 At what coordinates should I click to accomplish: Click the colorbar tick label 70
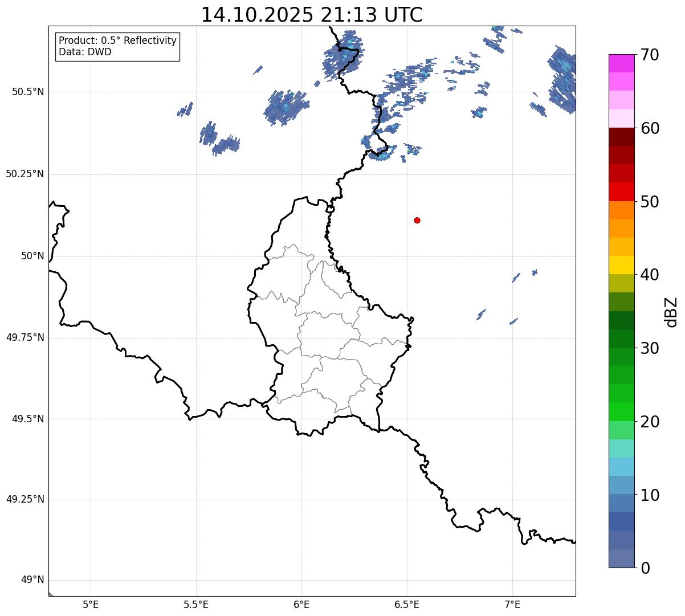coord(650,55)
